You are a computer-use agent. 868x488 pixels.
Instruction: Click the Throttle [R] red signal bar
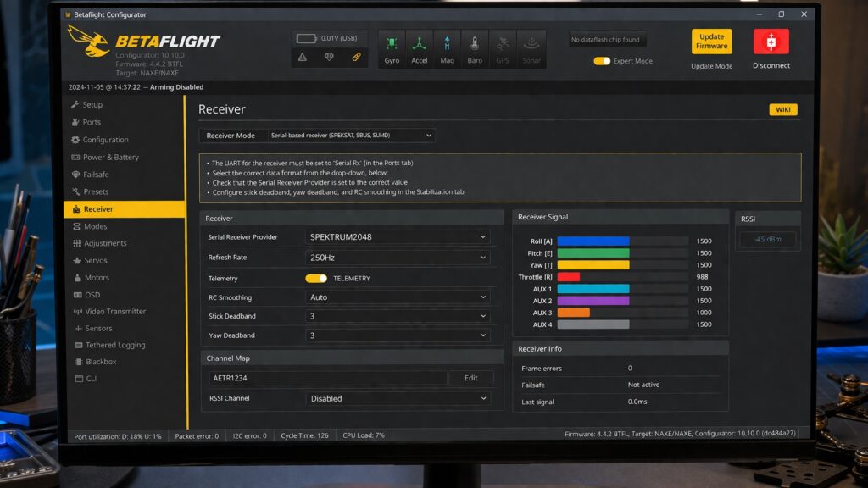pyautogui.click(x=569, y=277)
